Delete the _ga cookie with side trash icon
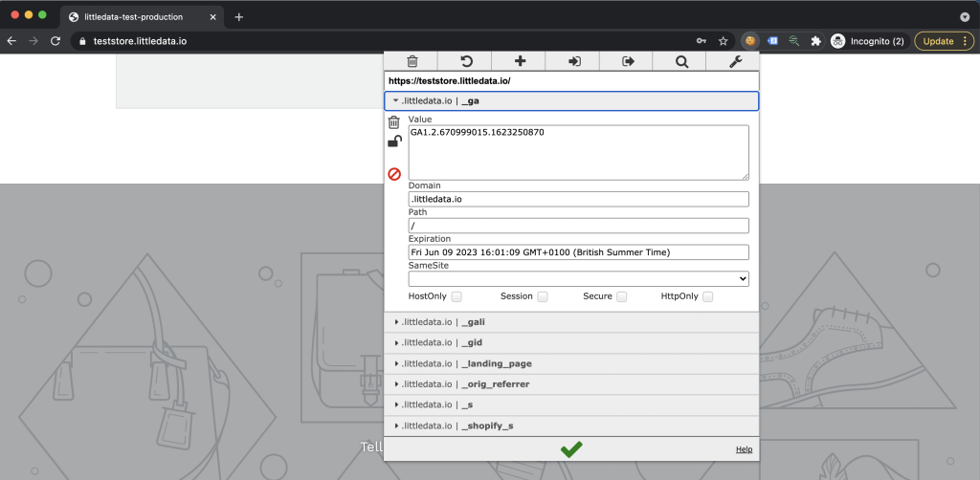This screenshot has height=480, width=980. click(393, 122)
